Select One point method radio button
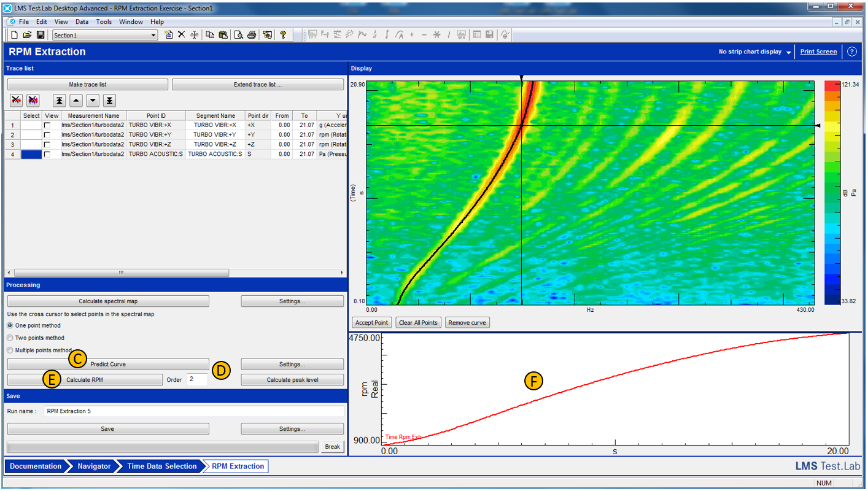The image size is (868, 491). point(10,325)
